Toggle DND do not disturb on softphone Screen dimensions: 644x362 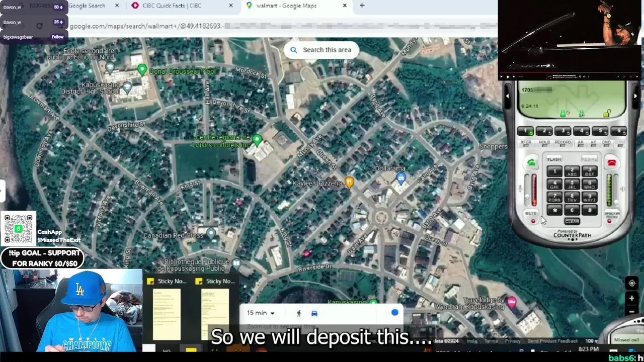pyautogui.click(x=606, y=144)
